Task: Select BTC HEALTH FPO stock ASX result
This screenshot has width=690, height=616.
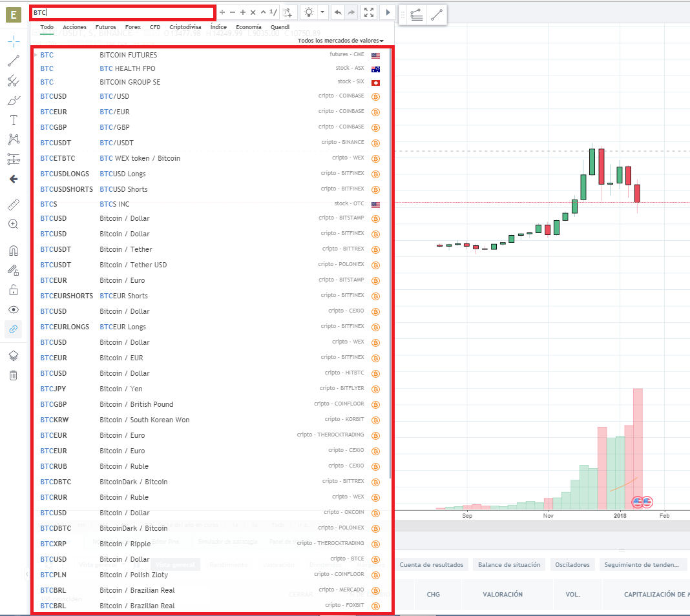Action: pos(212,68)
